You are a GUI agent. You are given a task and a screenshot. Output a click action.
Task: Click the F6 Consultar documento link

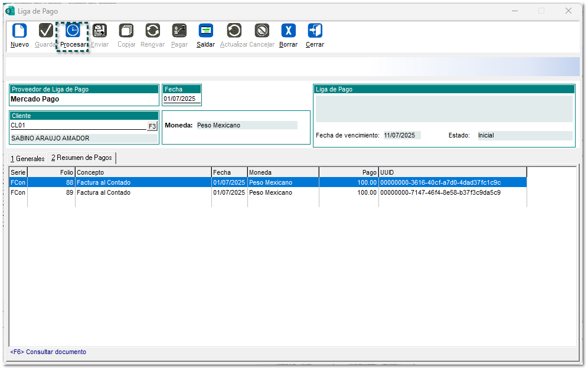pos(48,352)
